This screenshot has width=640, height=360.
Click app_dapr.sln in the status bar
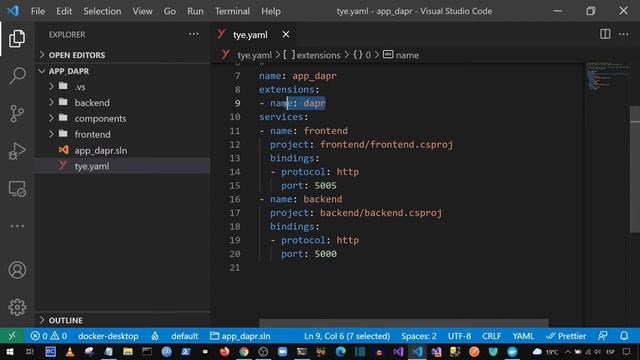tap(240, 336)
